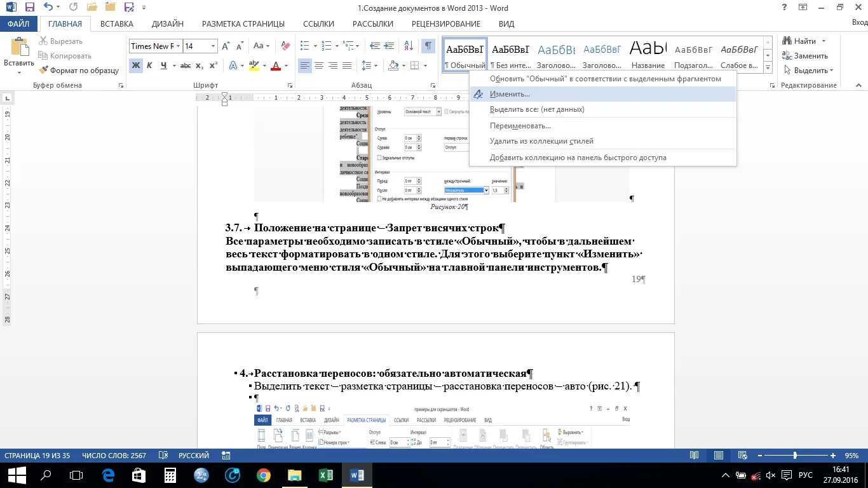Click the Redo arrow in quick access

pos(73,8)
